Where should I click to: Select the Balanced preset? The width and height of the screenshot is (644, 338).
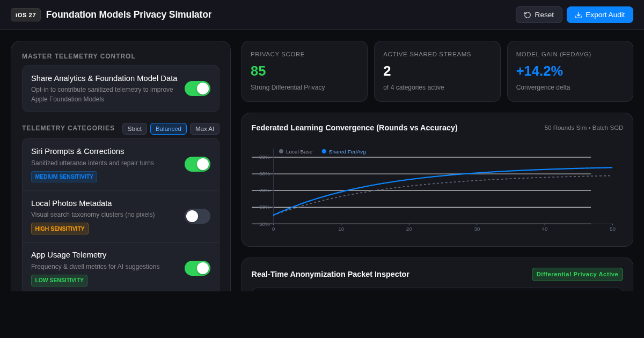point(169,129)
